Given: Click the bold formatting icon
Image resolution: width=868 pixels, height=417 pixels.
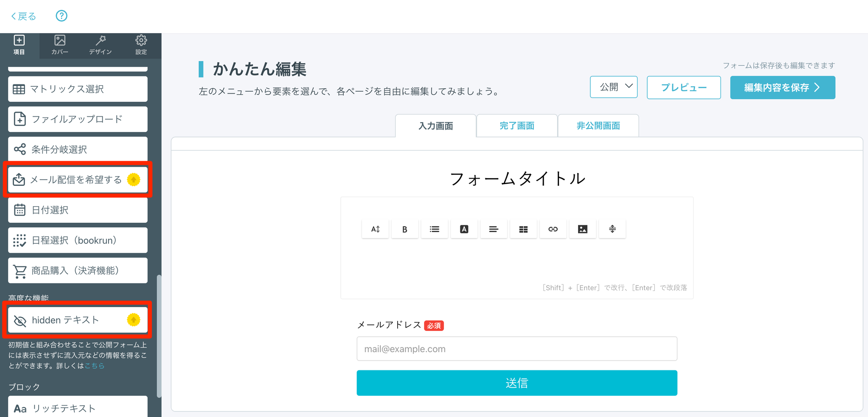Looking at the screenshot, I should click(x=405, y=229).
